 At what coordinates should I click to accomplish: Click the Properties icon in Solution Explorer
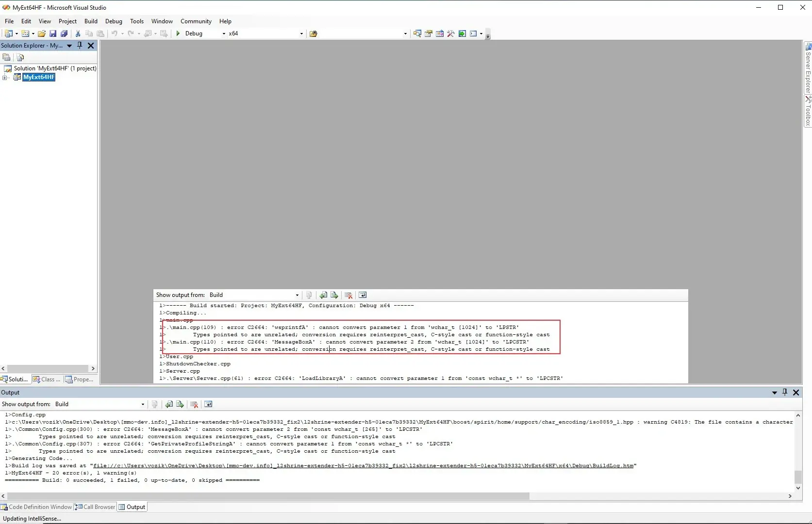(x=7, y=57)
